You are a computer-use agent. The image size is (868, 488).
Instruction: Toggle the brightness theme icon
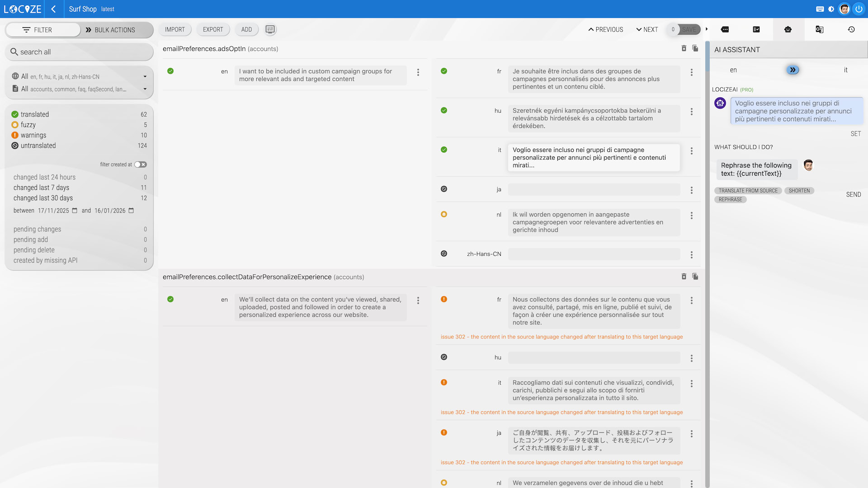831,9
